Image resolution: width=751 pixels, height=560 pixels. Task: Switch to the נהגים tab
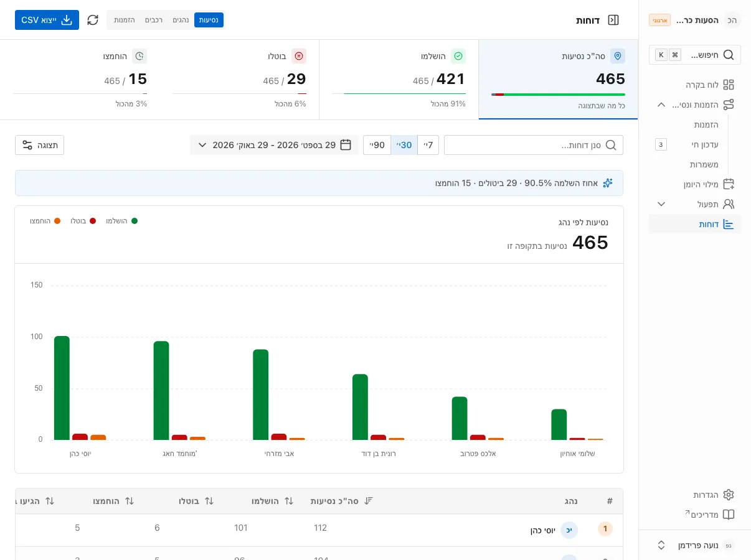[x=181, y=20]
